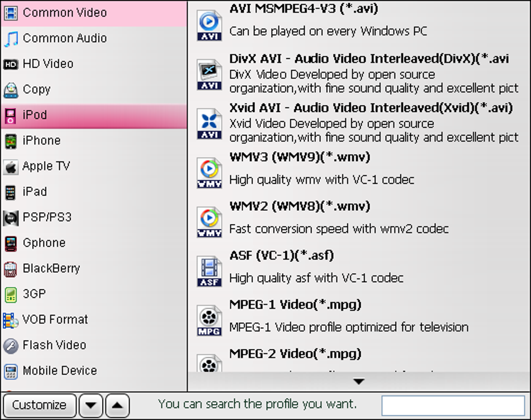This screenshot has width=531, height=420.
Task: Click the Flash Video icon
Action: point(11,346)
